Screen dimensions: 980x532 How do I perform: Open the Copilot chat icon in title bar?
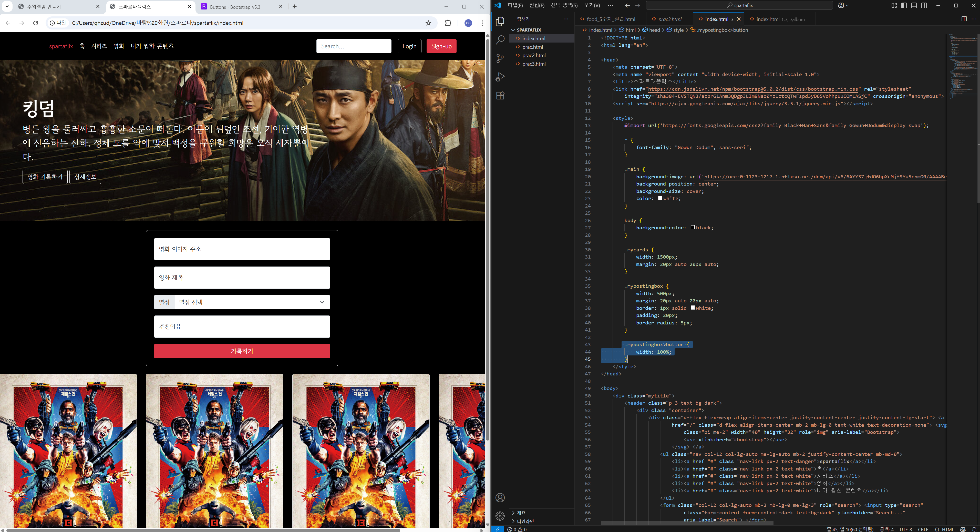click(x=841, y=5)
